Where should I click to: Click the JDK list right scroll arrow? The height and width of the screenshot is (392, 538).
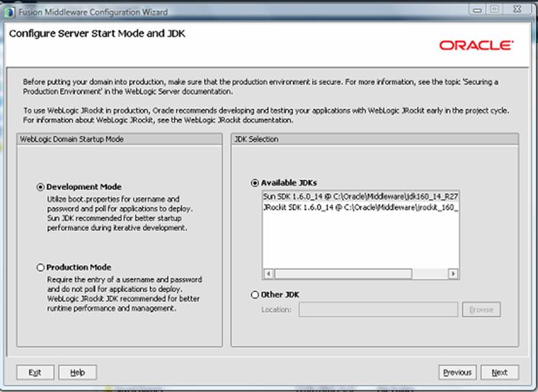[453, 273]
